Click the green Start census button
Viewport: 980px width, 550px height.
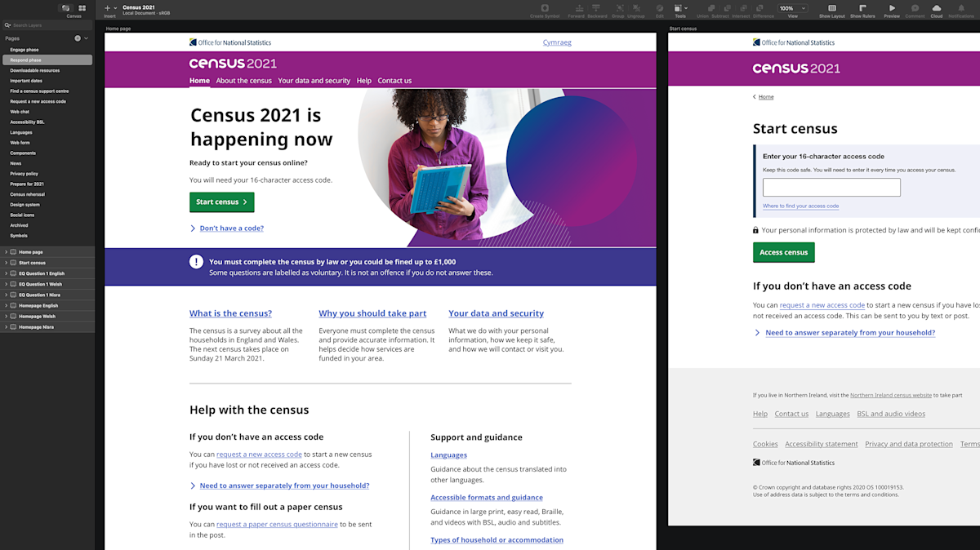point(221,202)
